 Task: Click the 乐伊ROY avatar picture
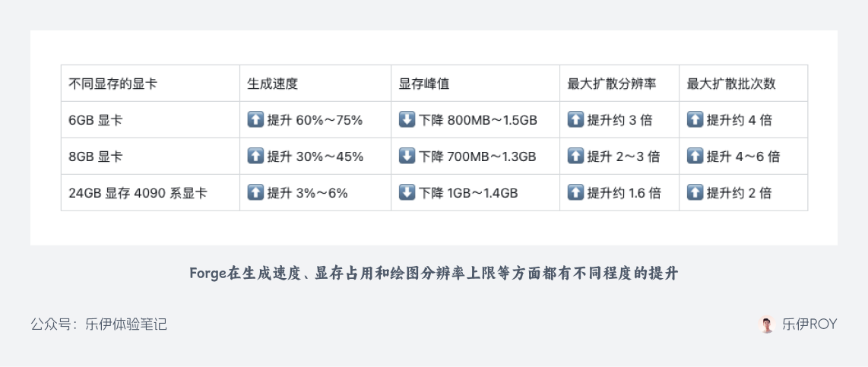pyautogui.click(x=767, y=324)
